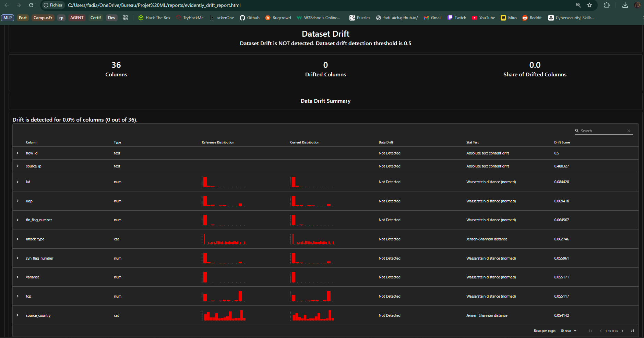Expand the variance row
Screen dimensions: 644x338
(x=17, y=277)
